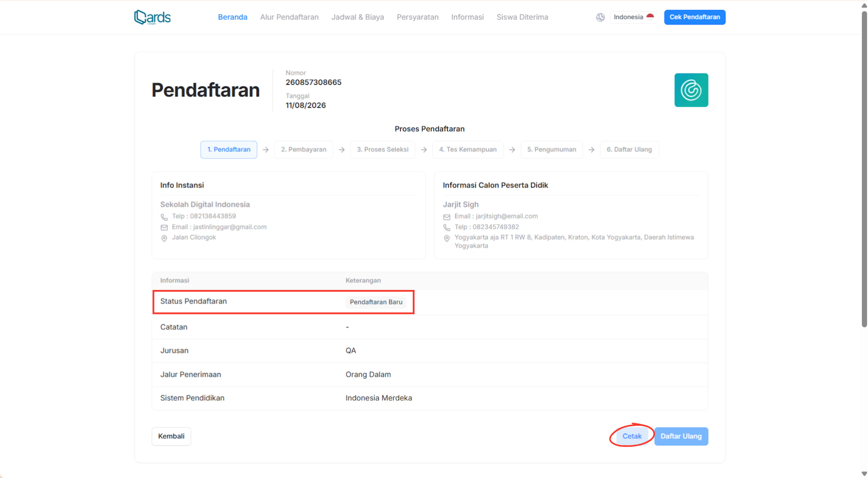
Task: Click the Cards logo in the header
Action: [152, 17]
